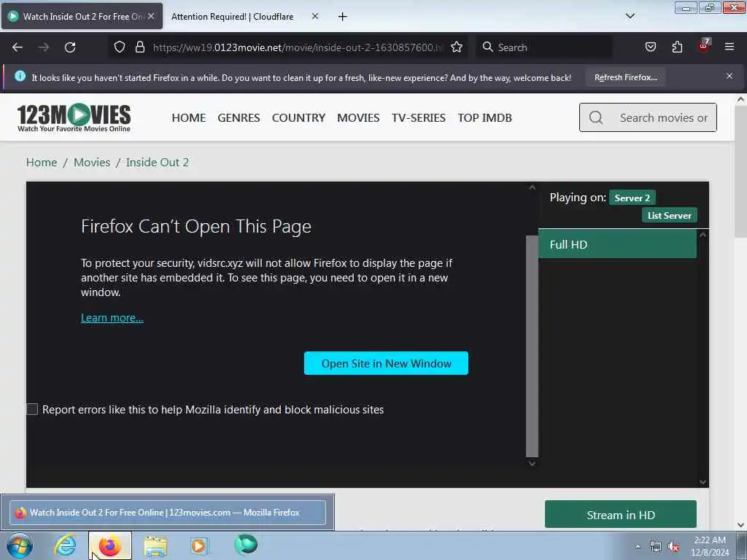The width and height of the screenshot is (747, 560).
Task: Click the Inside Out 2 breadcrumb
Action: 158,163
